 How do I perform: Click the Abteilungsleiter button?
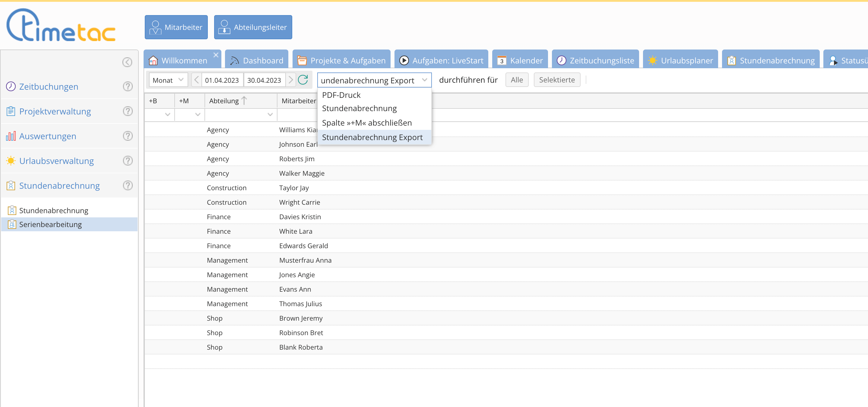coord(253,27)
